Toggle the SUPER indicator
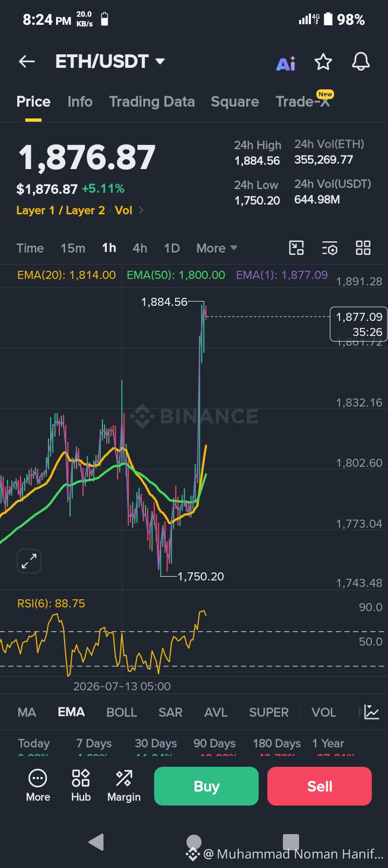 click(269, 712)
